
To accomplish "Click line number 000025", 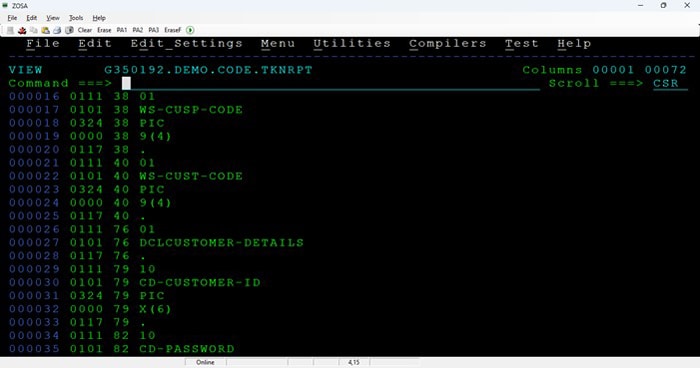I will click(x=34, y=216).
